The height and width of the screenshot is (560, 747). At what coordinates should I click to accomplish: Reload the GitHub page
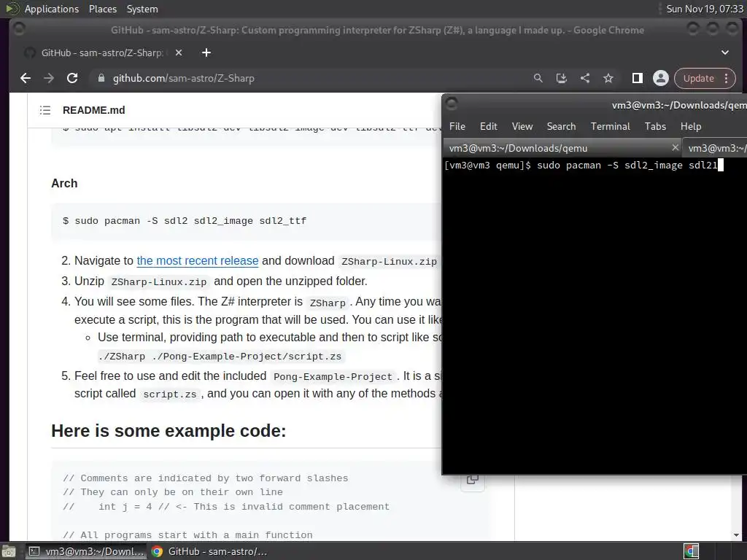click(x=72, y=78)
